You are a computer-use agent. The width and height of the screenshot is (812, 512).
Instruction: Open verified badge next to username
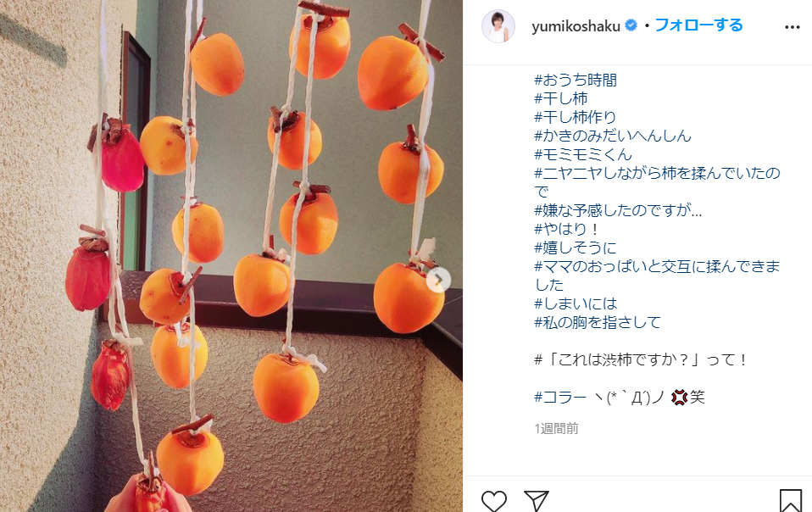[631, 25]
